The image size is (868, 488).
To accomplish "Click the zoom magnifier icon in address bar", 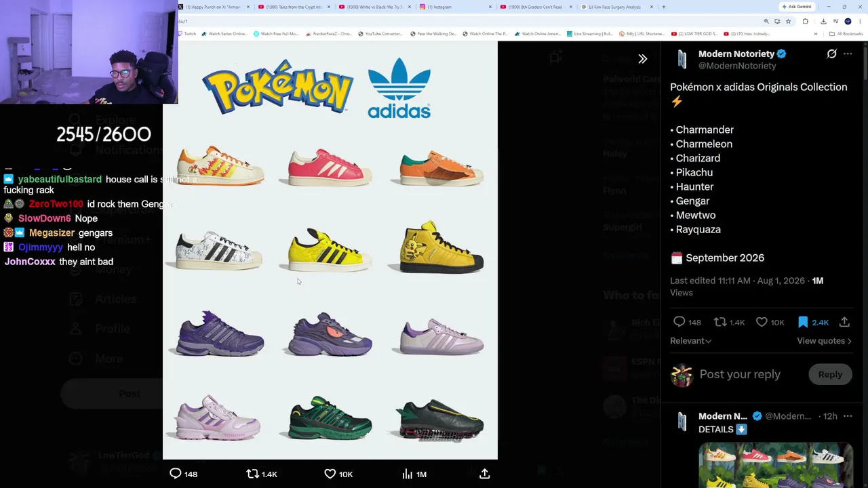I will pyautogui.click(x=766, y=21).
